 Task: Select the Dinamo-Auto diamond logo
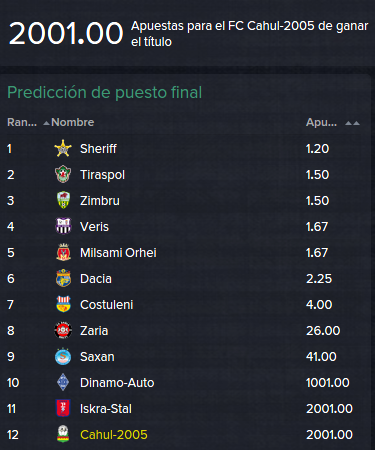(63, 382)
